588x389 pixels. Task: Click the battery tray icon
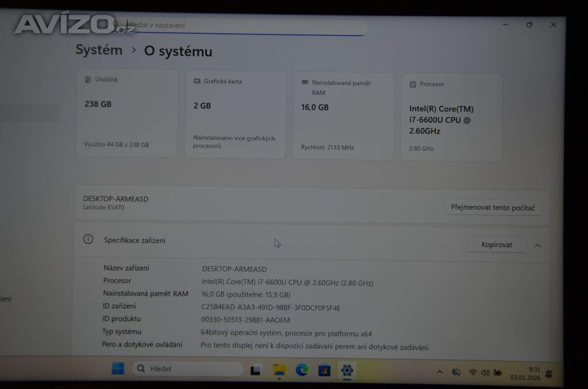pyautogui.click(x=498, y=373)
